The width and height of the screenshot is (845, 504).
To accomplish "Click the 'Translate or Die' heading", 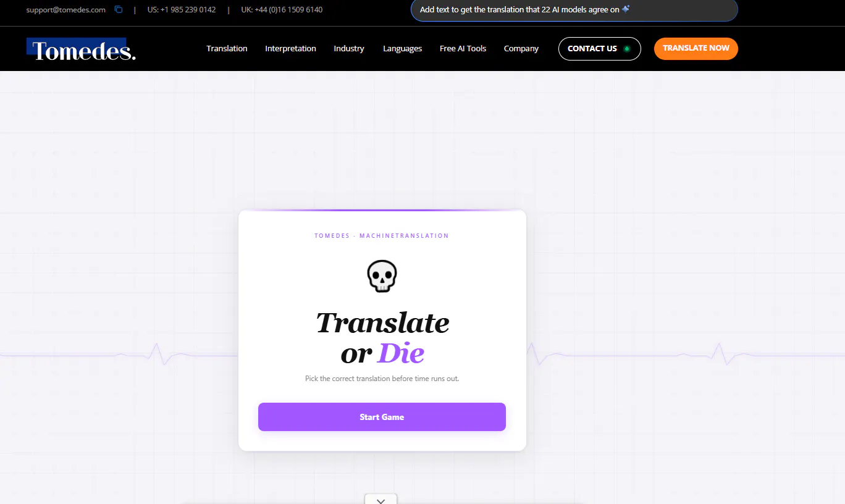I will pyautogui.click(x=382, y=338).
